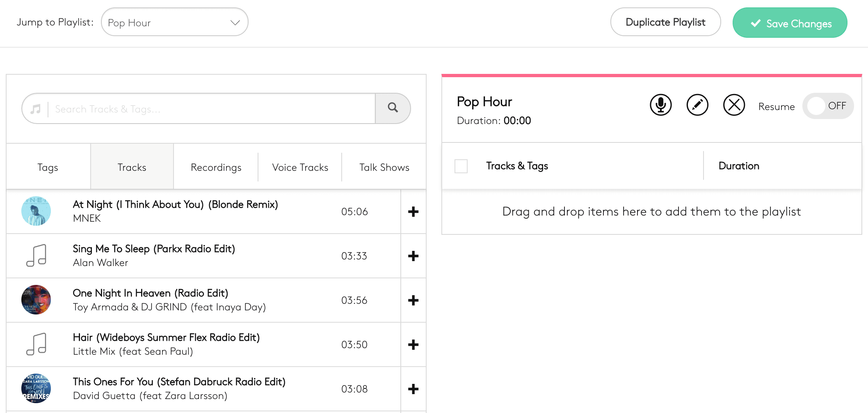Add Sing Me To Sleep with plus icon
Screen dimensions: 868x413
point(413,256)
